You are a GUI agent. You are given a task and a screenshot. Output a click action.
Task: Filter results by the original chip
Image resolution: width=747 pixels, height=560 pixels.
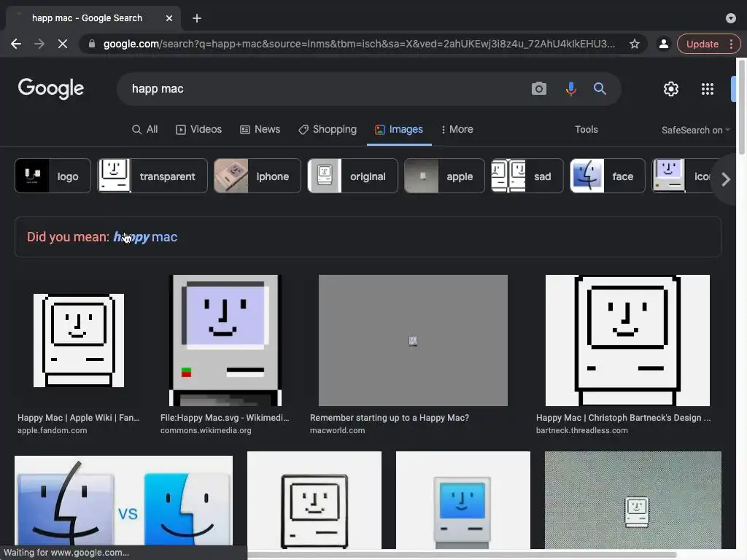click(352, 176)
